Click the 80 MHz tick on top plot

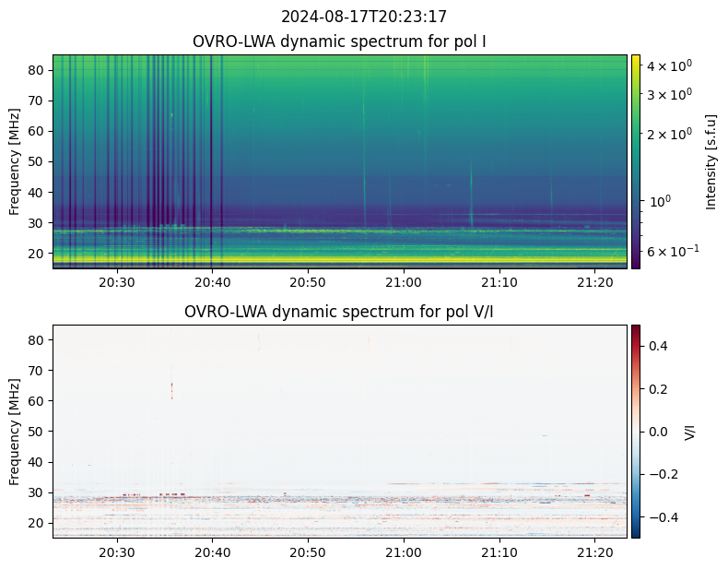click(x=37, y=70)
